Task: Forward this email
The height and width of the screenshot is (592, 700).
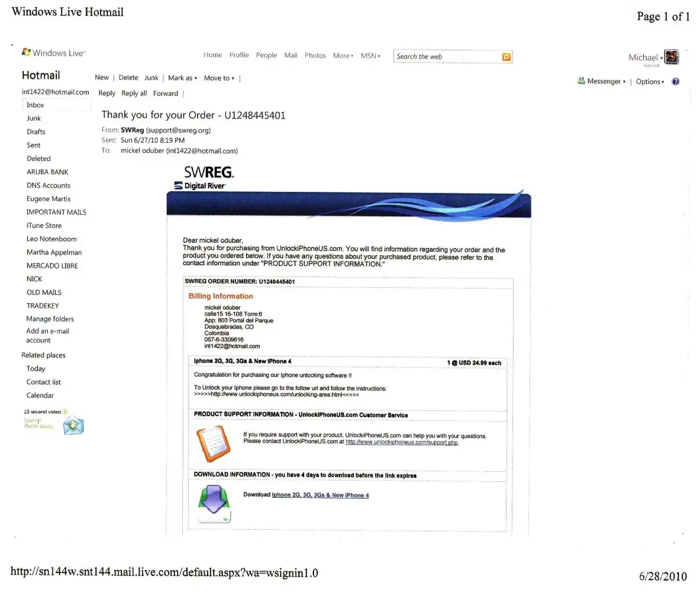Action: (x=165, y=93)
